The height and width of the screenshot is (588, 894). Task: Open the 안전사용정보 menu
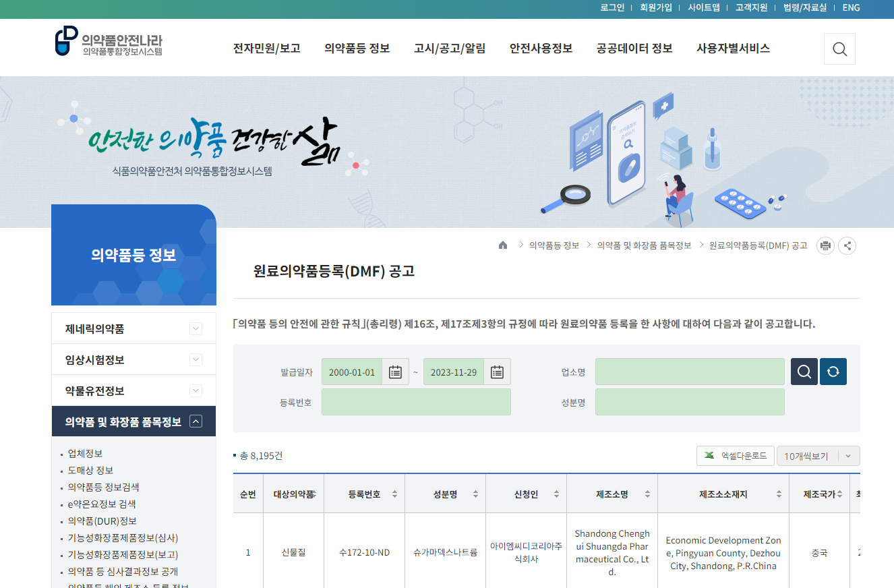pyautogui.click(x=541, y=49)
